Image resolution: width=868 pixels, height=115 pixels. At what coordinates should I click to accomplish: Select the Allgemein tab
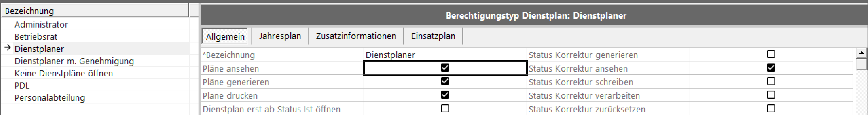click(225, 36)
